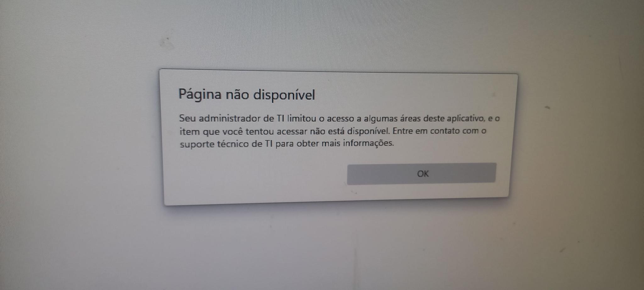Click the word "disponível" in the heading

point(284,94)
